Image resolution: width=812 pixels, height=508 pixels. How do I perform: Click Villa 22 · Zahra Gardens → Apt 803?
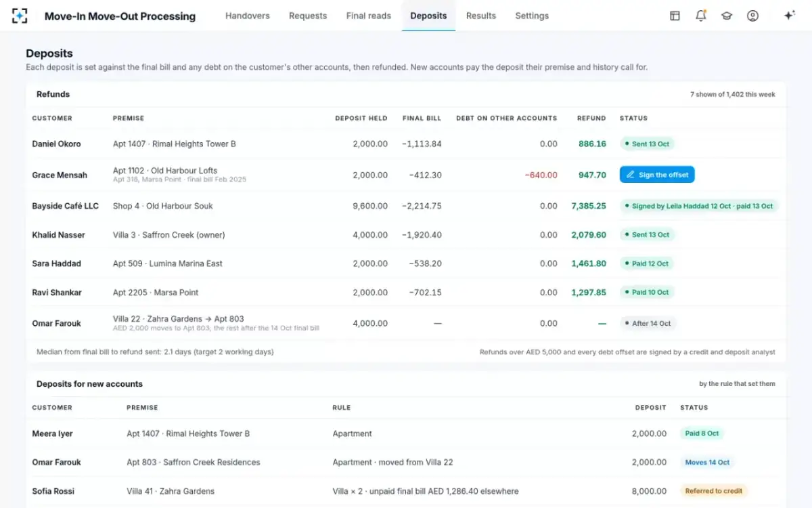tap(179, 319)
